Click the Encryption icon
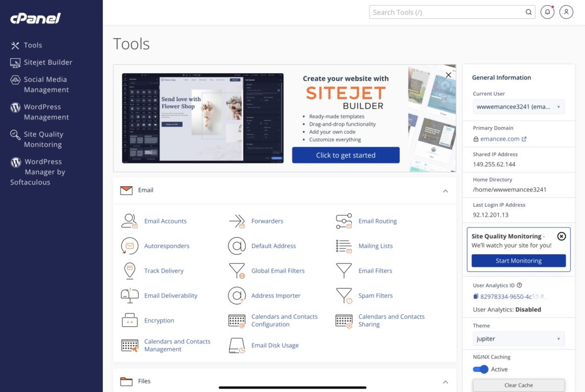Screen dimensions: 585x392 (130, 321)
